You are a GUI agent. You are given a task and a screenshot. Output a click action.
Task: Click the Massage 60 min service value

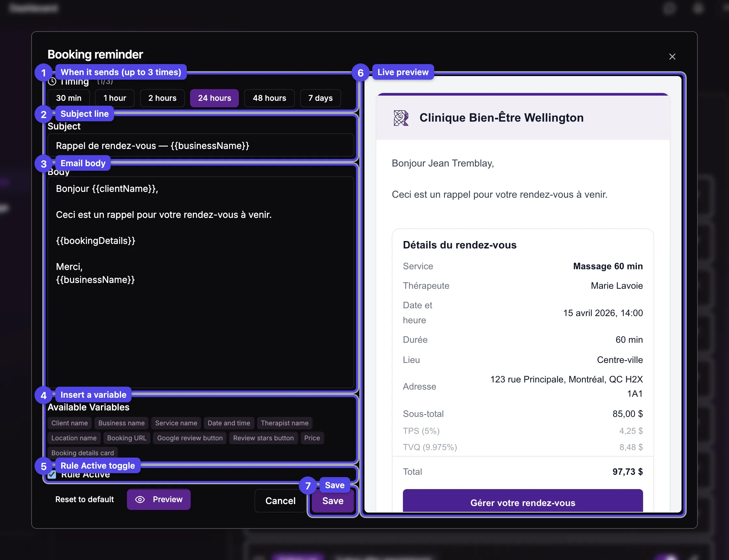(608, 266)
